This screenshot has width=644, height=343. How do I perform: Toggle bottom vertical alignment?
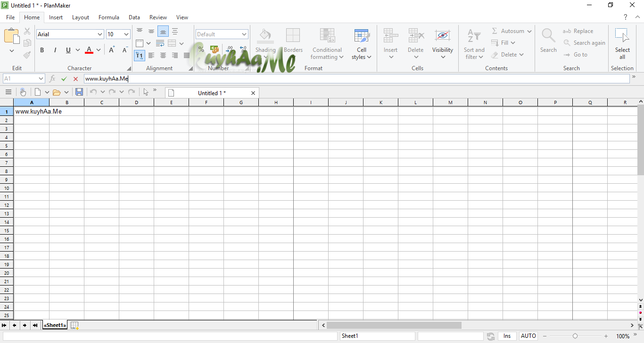coord(163,32)
